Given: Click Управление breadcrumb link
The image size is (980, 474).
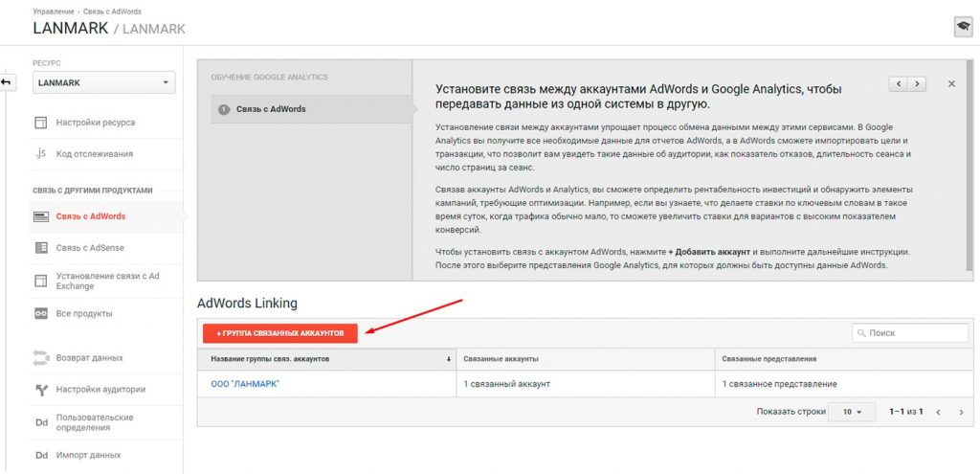Looking at the screenshot, I should point(53,11).
